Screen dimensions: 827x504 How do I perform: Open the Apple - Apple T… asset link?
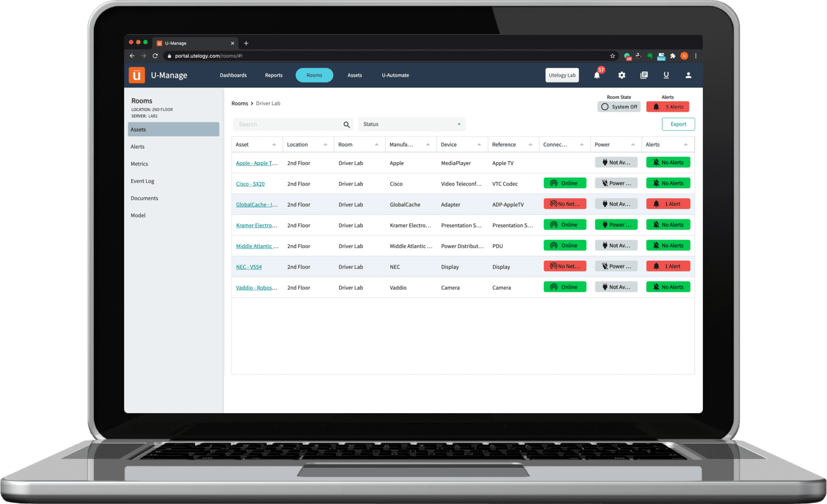tap(256, 163)
